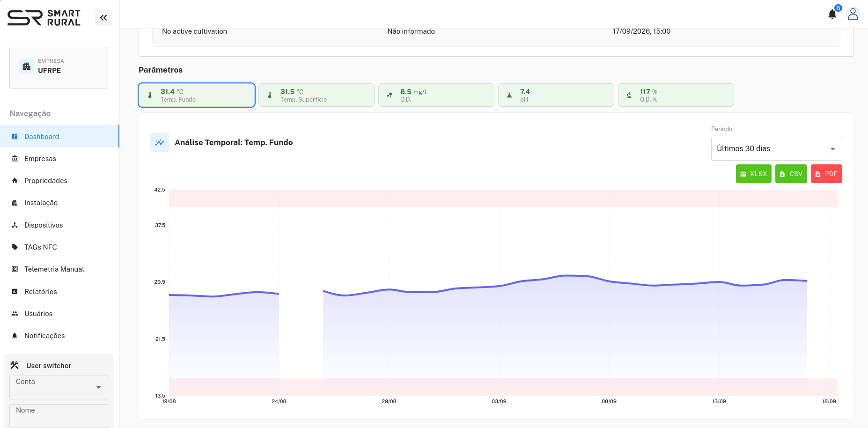Image resolution: width=868 pixels, height=428 pixels.
Task: Click the thermometer icon on Temp. Fundo
Action: pos(150,95)
